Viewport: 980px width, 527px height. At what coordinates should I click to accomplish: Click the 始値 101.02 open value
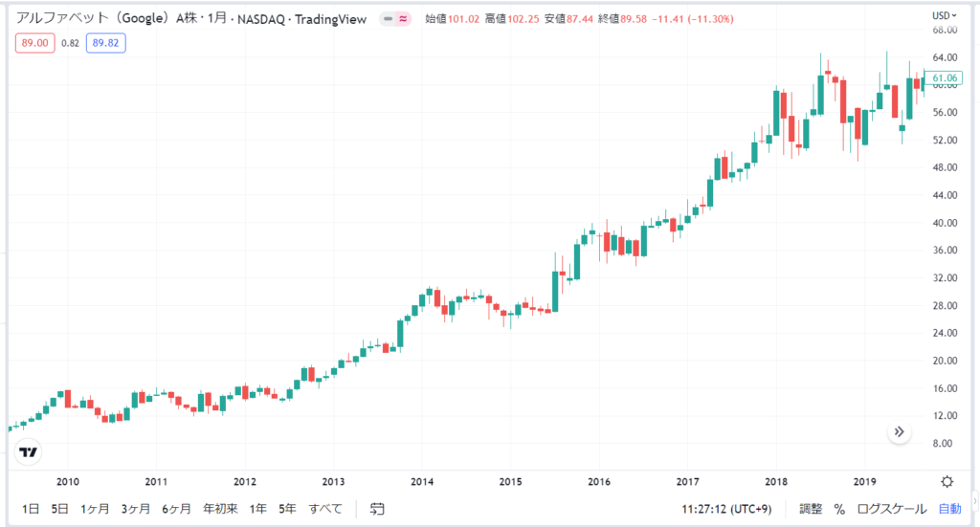coord(453,19)
